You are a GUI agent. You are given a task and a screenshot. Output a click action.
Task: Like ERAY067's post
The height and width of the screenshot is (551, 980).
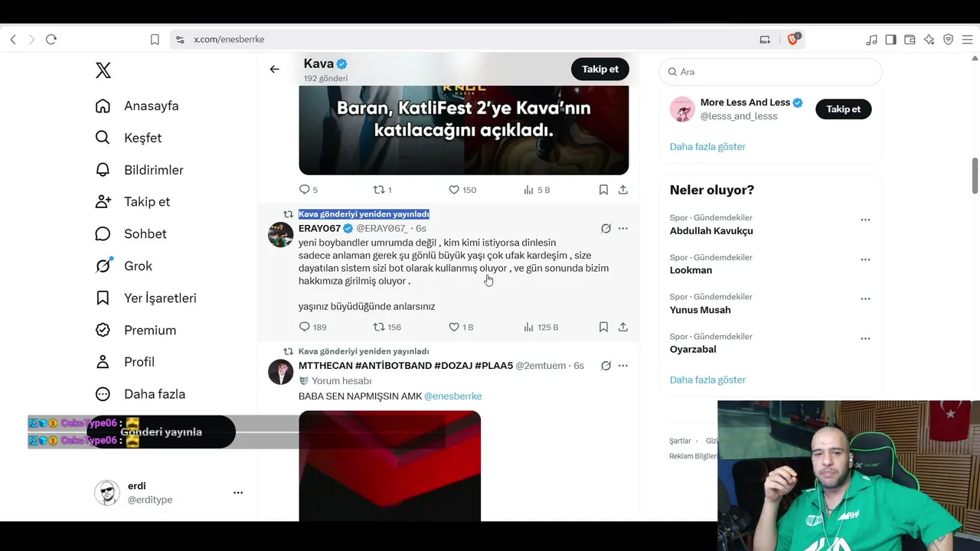pos(461,327)
